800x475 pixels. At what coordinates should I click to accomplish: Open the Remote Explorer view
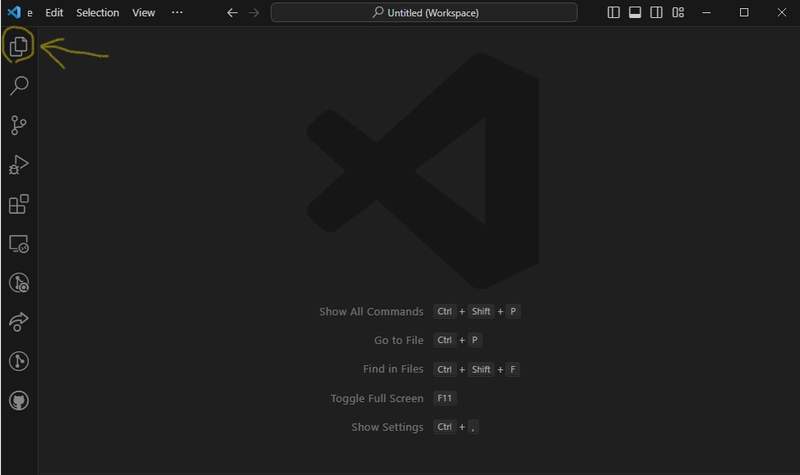tap(19, 243)
